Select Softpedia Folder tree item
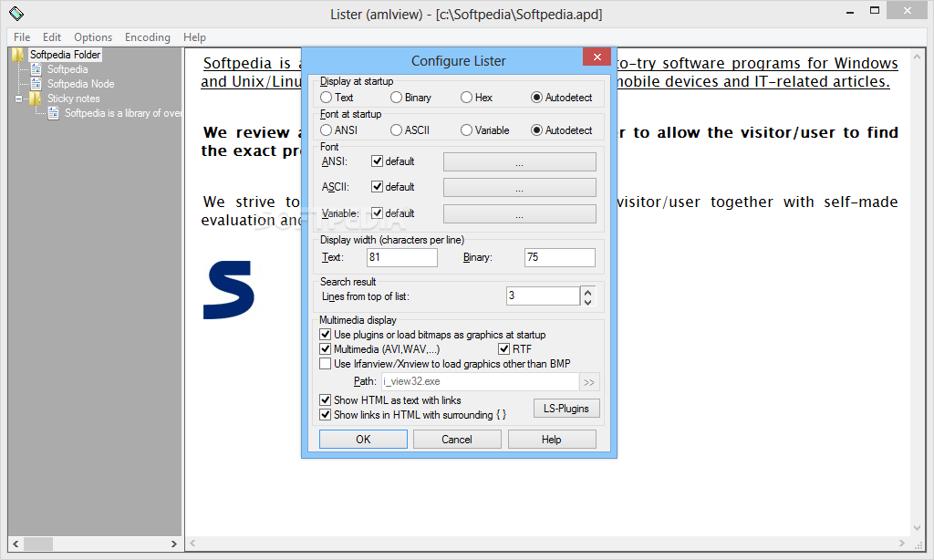The width and height of the screenshot is (934, 560). pos(66,55)
